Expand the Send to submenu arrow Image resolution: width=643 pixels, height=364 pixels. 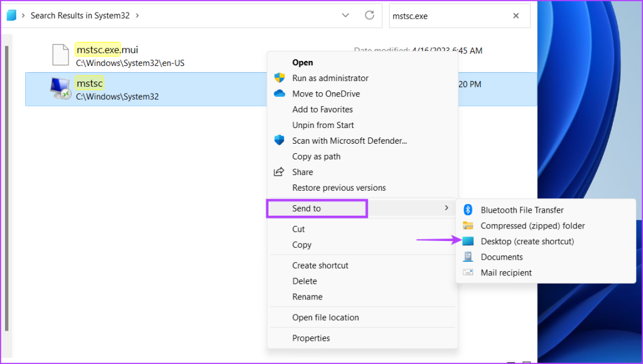pos(446,208)
